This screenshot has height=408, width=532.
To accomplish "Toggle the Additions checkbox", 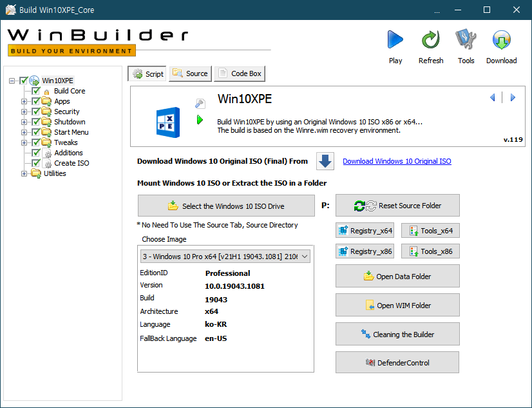I will (x=36, y=153).
